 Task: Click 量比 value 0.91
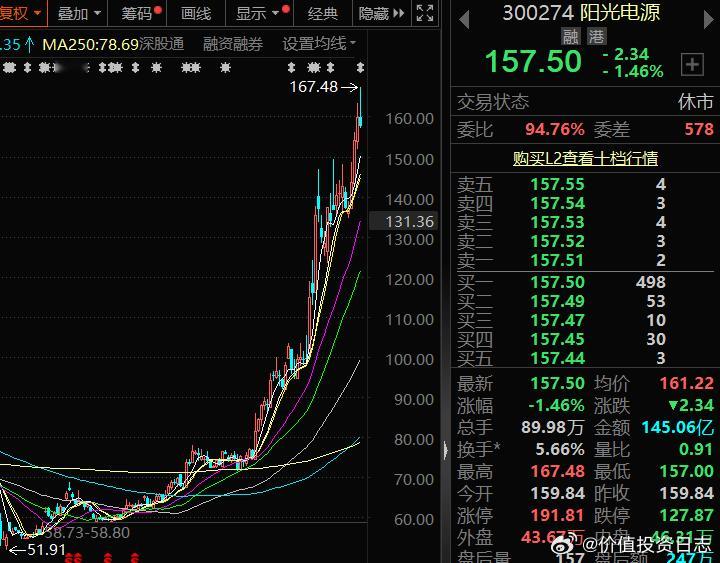pyautogui.click(x=696, y=449)
